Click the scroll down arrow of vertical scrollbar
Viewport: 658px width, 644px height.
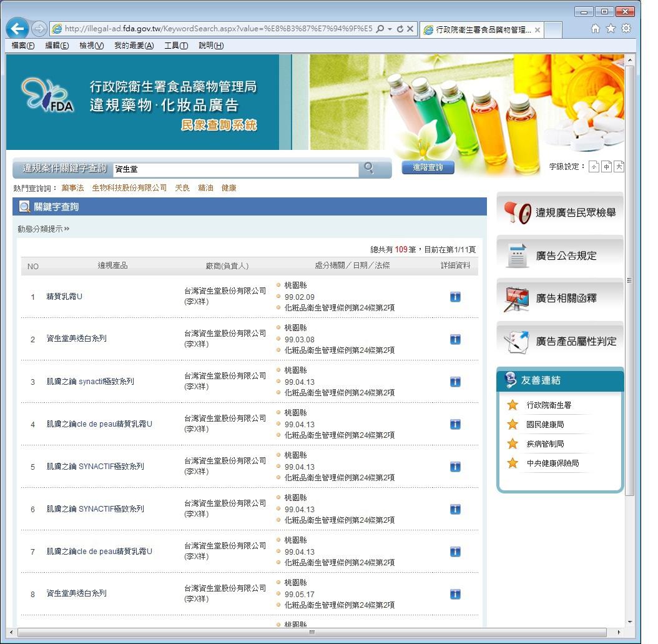(630, 622)
